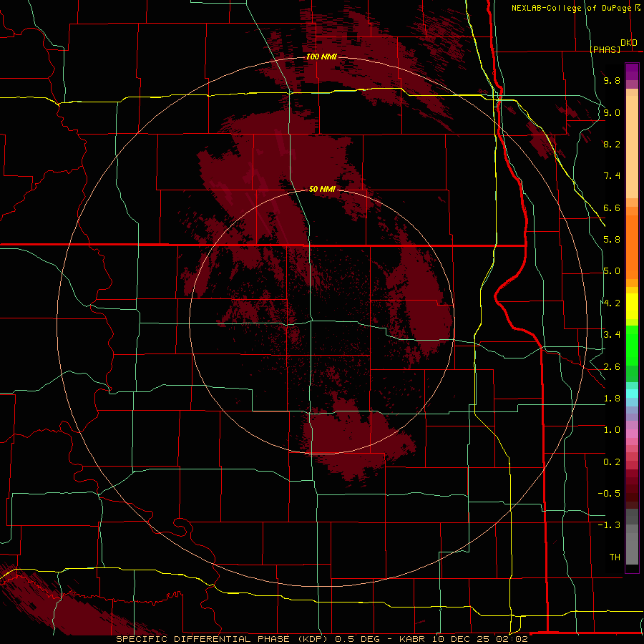Click the purple segment atop the color bar
Viewport: 644px width, 644px height.
coord(632,72)
